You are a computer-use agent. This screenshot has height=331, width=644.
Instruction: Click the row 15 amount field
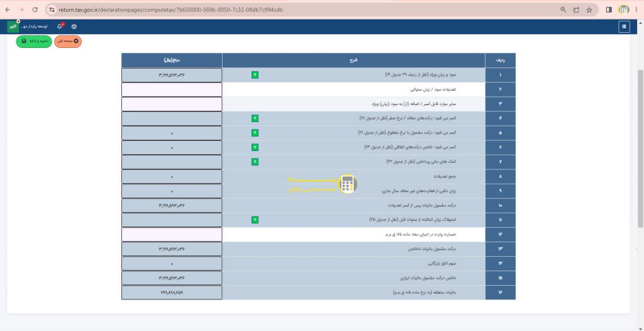point(172,278)
